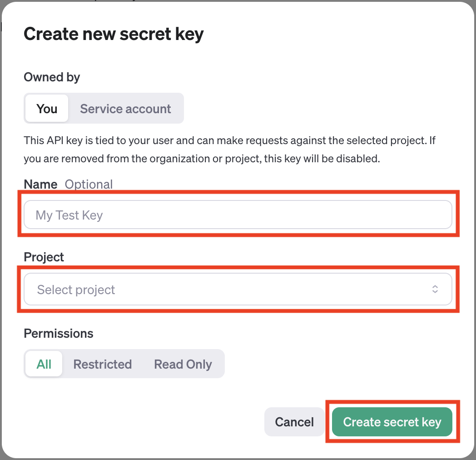Click the "Optional" hint text
Screen dimensions: 476x460
point(89,184)
